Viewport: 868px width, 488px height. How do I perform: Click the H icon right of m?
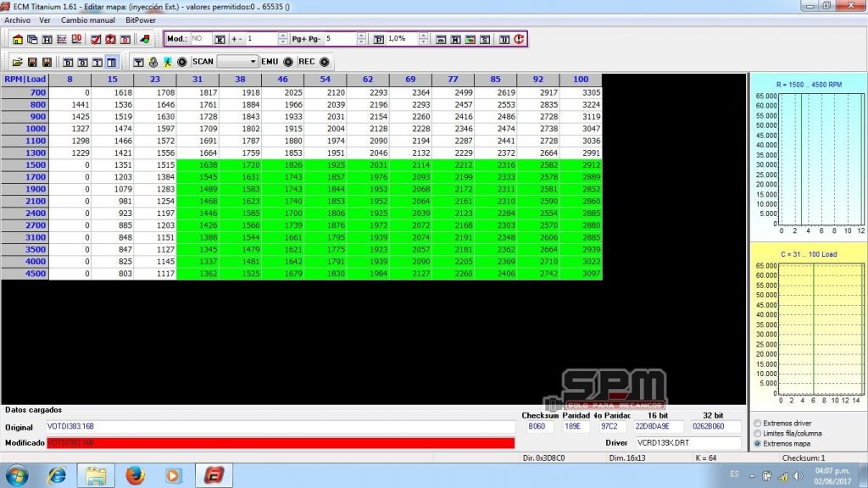pyautogui.click(x=455, y=39)
